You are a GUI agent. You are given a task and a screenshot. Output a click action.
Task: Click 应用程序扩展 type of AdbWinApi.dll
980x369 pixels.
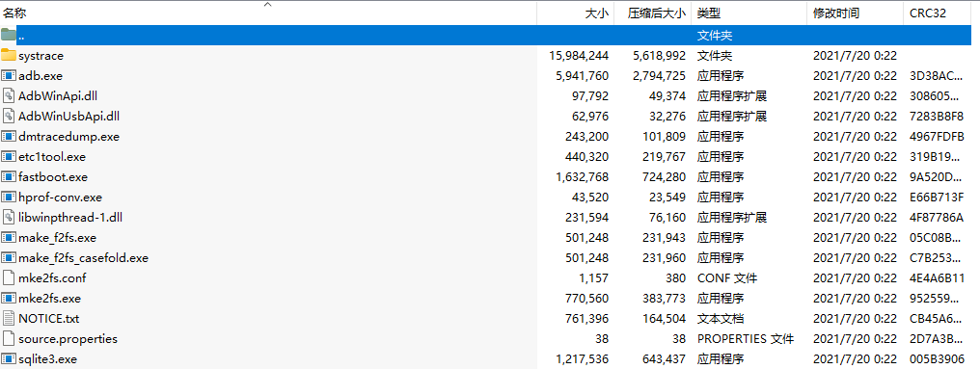(732, 95)
